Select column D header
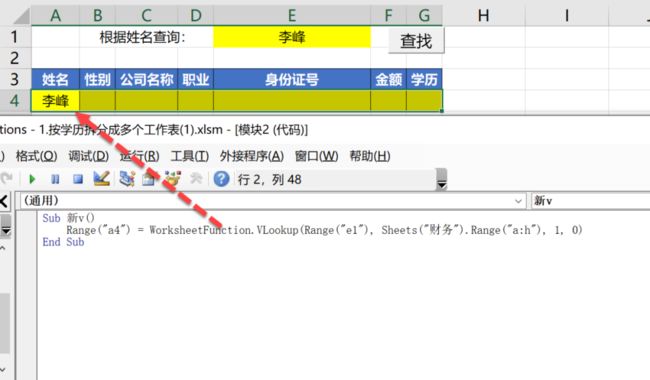This screenshot has width=650, height=380. click(x=196, y=15)
